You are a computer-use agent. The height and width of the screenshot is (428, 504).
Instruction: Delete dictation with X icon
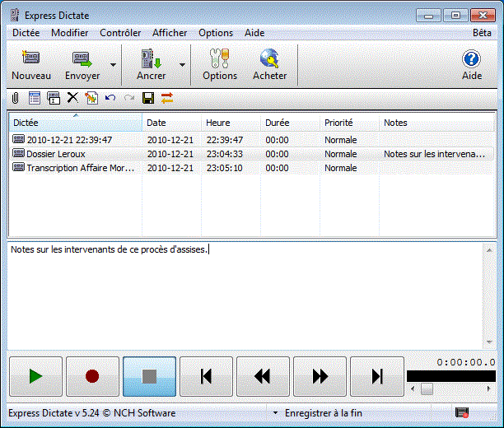(72, 97)
